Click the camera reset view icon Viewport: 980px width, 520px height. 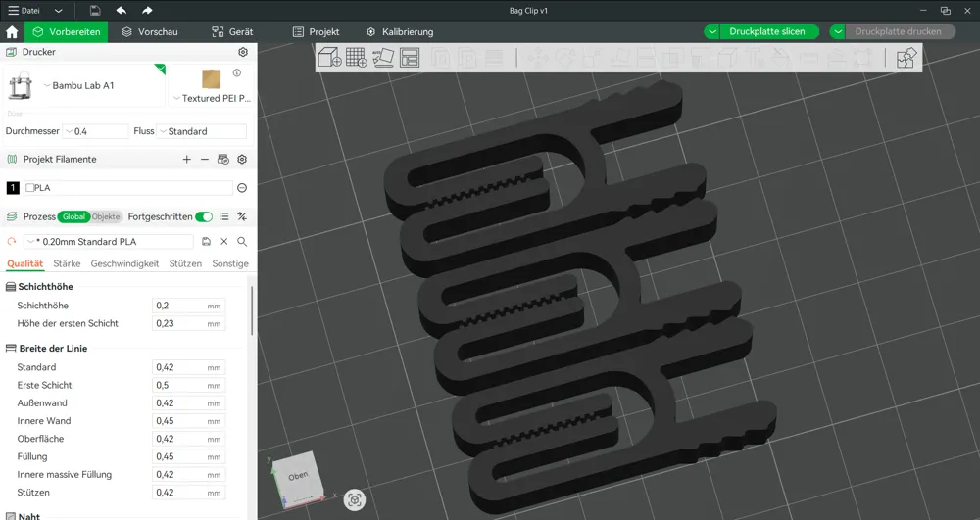(x=355, y=499)
